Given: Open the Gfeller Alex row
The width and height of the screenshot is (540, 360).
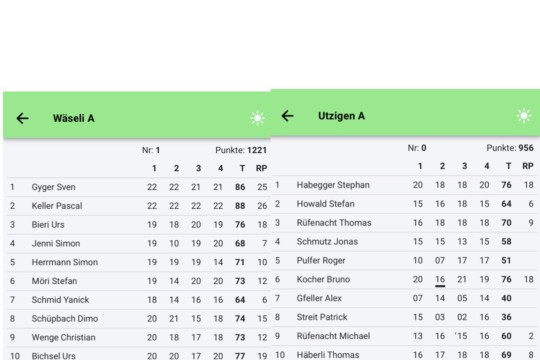Looking at the screenshot, I should [405, 298].
